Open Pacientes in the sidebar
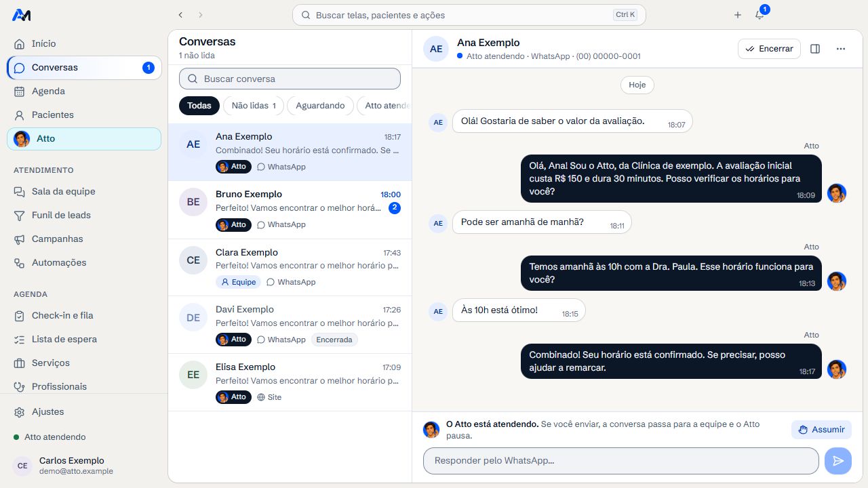The height and width of the screenshot is (488, 868). 84,115
